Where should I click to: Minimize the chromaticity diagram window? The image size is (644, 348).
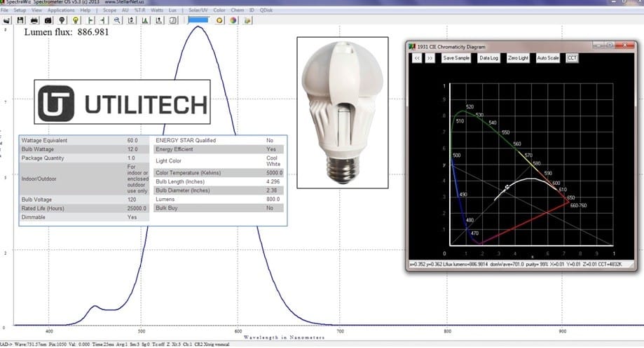598,45
